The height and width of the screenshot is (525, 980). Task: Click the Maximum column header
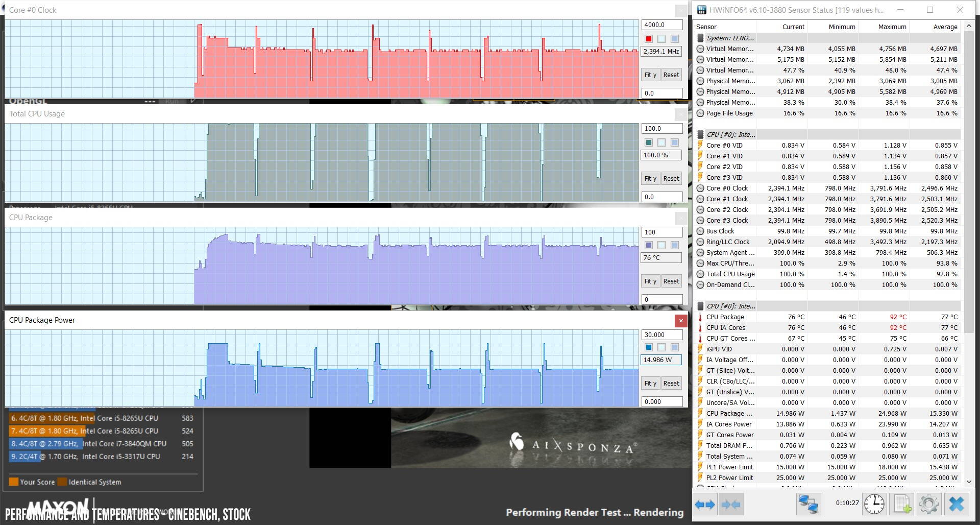click(884, 27)
